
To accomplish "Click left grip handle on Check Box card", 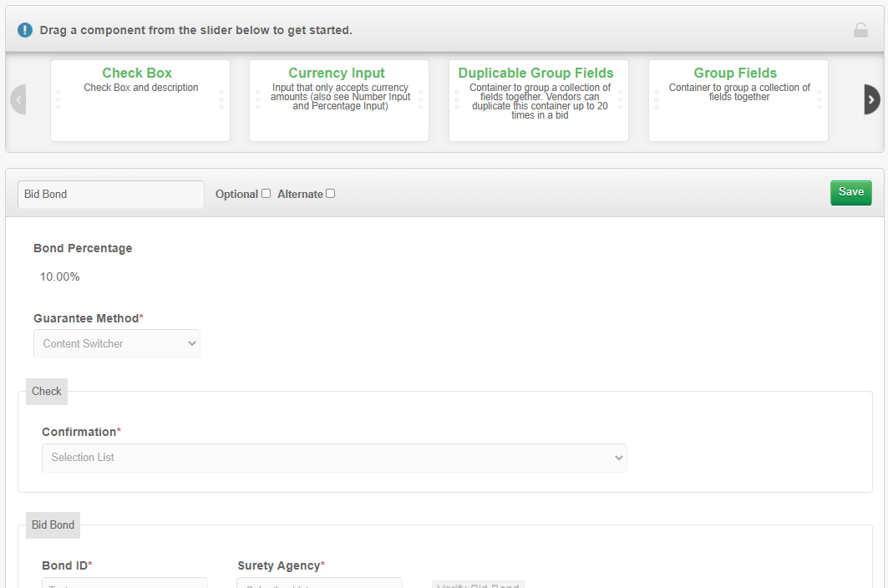I will tap(58, 99).
